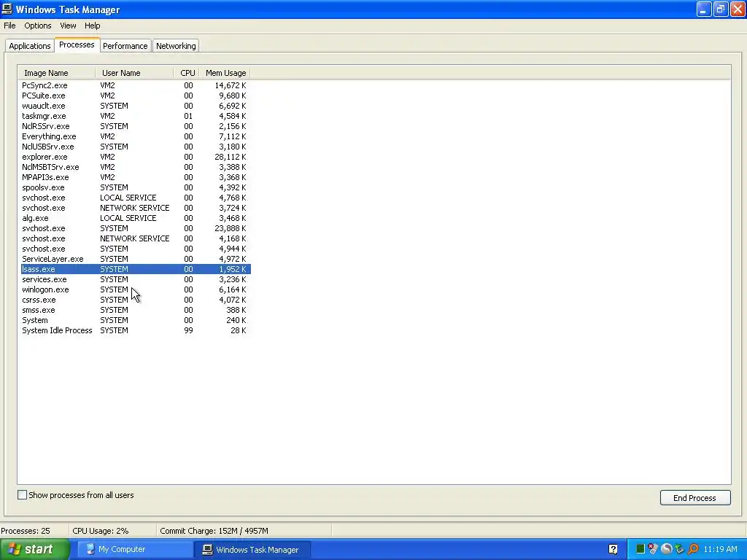Select svchost.exe using 4,944 K memory
Image resolution: width=747 pixels, height=560 pixels.
[136, 249]
